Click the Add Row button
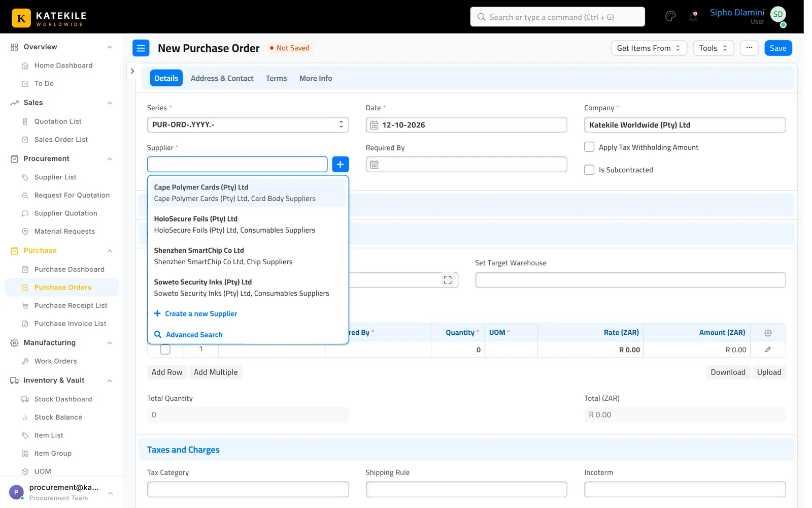 click(x=167, y=372)
